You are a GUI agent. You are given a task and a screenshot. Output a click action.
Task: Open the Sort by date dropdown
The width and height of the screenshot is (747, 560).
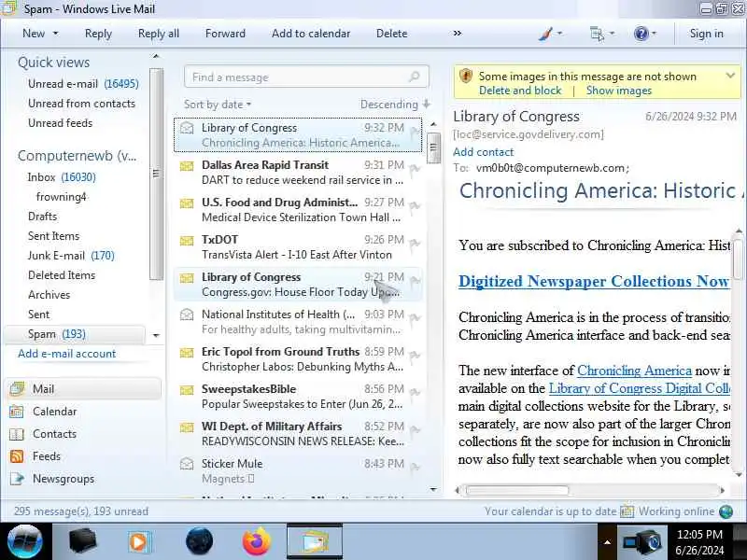tap(218, 105)
